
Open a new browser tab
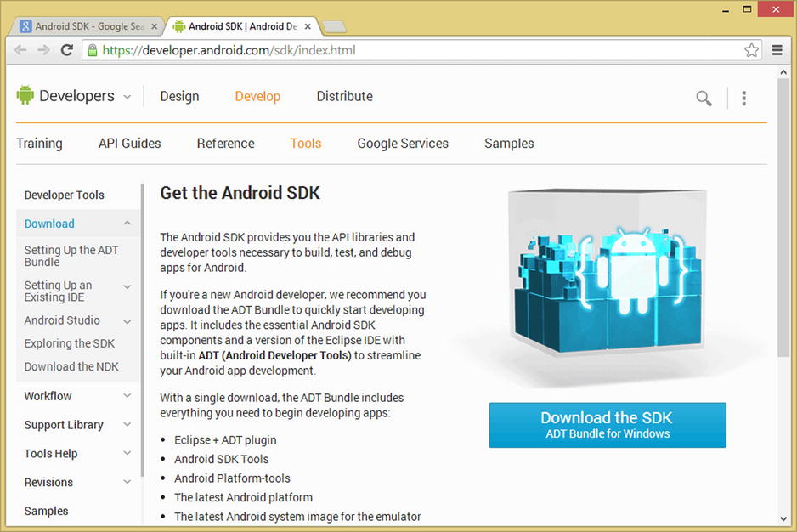334,27
